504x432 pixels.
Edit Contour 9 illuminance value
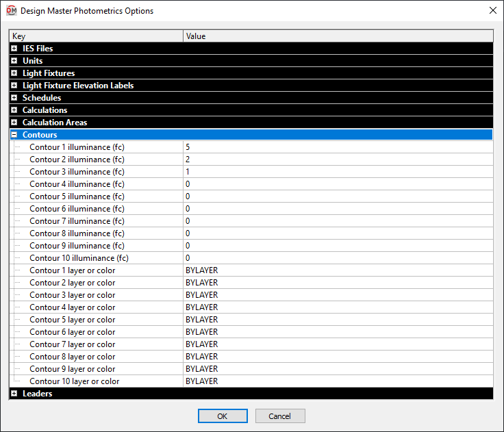(338, 246)
